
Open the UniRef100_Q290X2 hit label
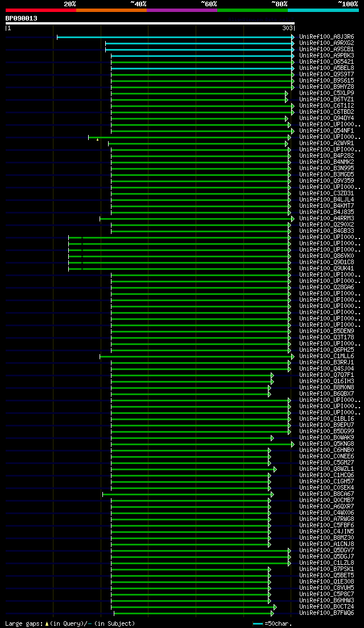326,225
